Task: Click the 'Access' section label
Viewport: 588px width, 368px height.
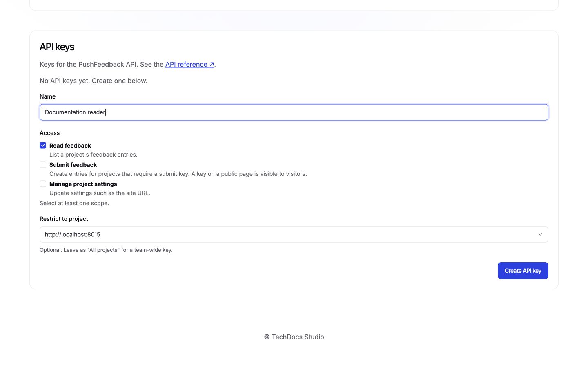Action: click(49, 133)
